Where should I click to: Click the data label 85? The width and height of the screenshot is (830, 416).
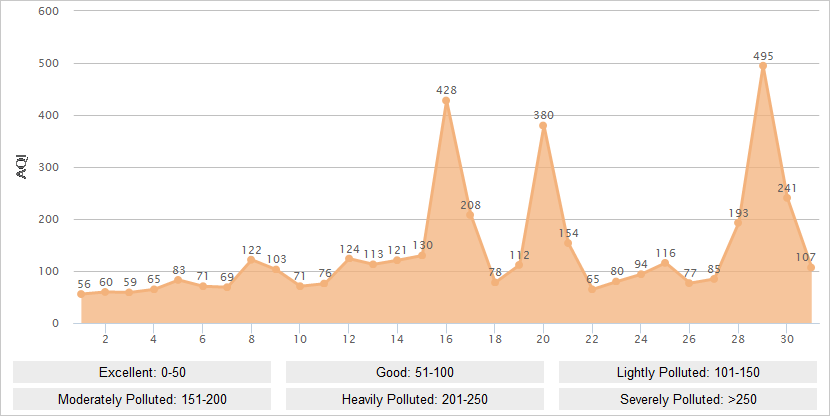(714, 269)
